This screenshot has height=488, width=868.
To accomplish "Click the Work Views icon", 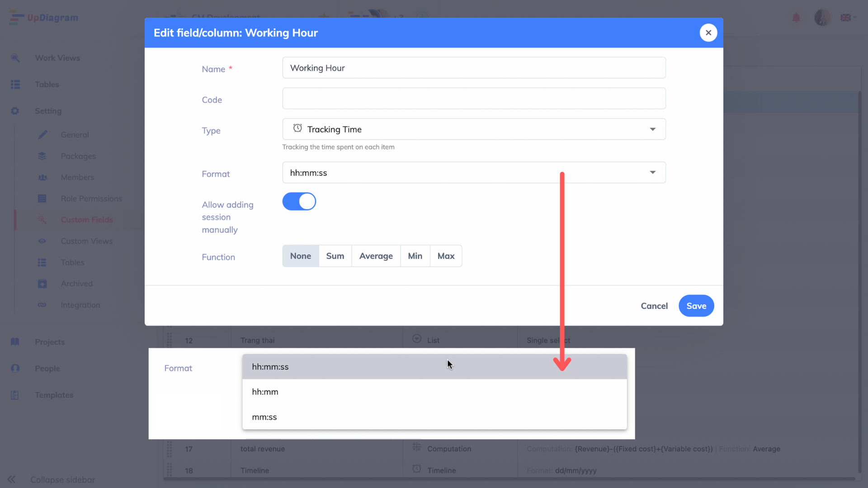I will 15,58.
